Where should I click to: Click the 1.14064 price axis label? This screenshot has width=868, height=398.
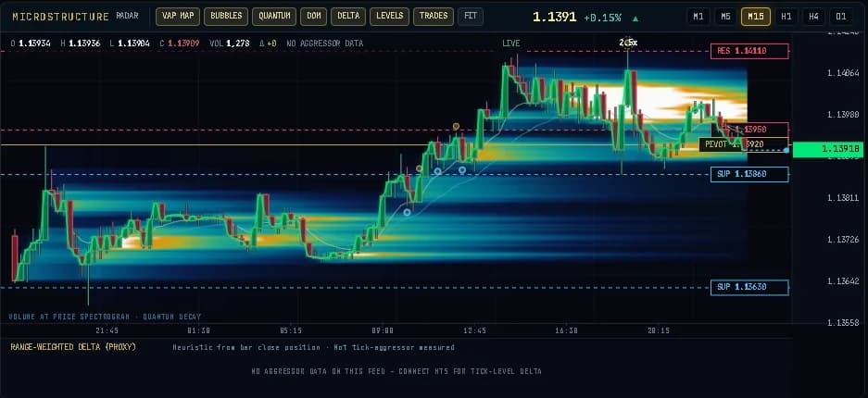pyautogui.click(x=843, y=73)
